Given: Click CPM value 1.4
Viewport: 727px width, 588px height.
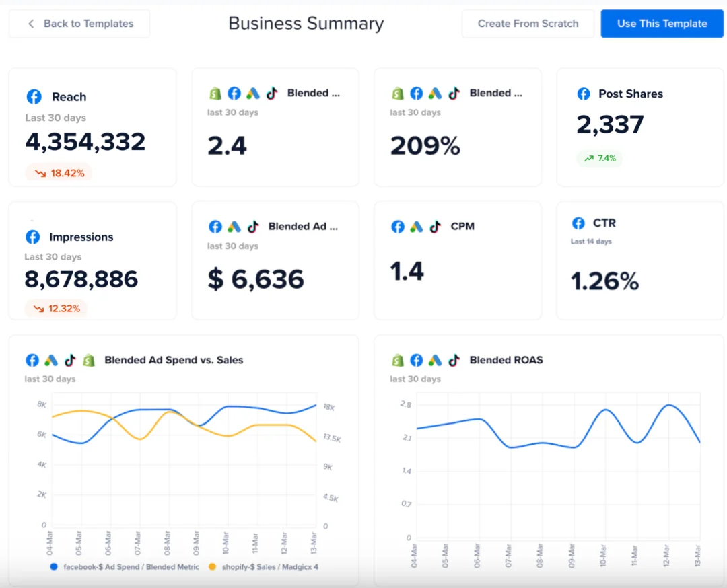Looking at the screenshot, I should (407, 271).
